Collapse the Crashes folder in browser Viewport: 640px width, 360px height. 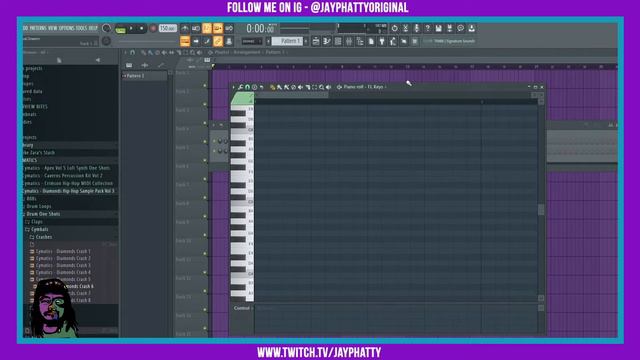[x=41, y=237]
